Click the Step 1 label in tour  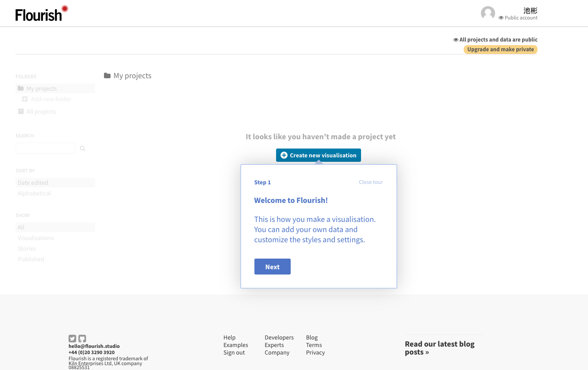(262, 182)
